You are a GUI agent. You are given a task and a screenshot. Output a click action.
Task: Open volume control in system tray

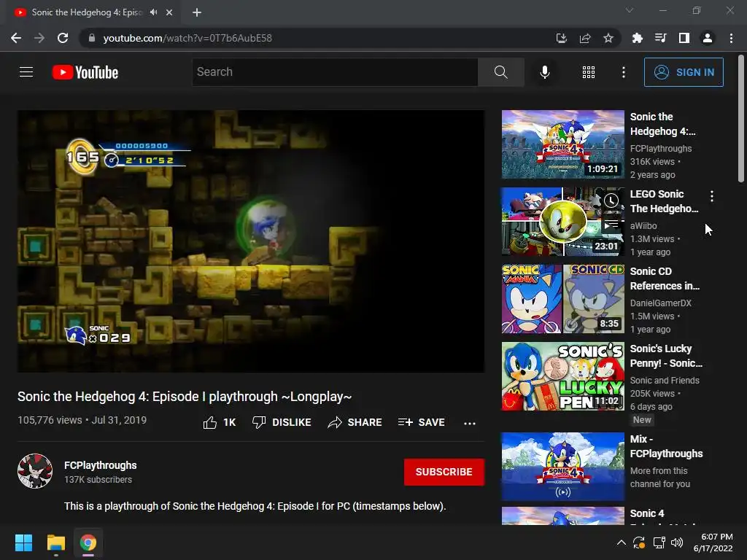(x=676, y=542)
